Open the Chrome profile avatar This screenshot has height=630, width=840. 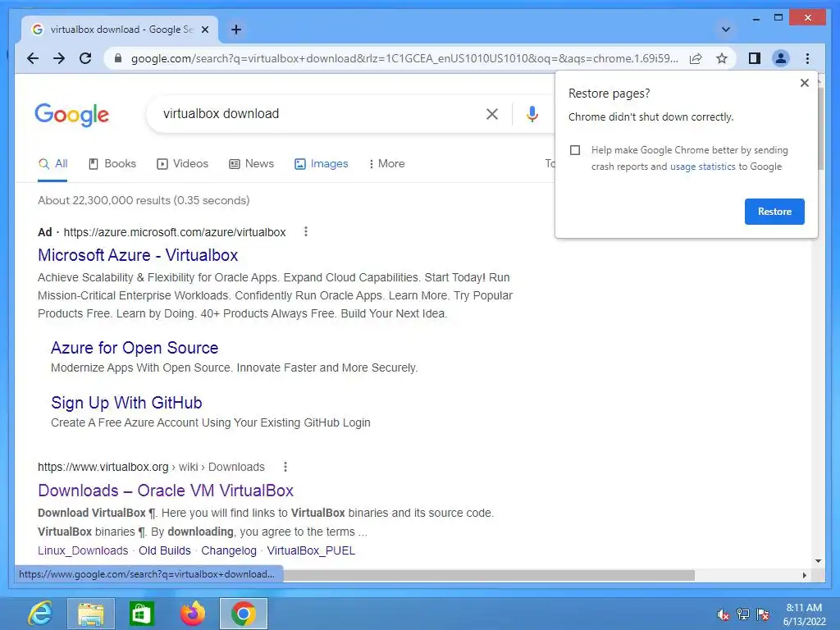coord(781,58)
